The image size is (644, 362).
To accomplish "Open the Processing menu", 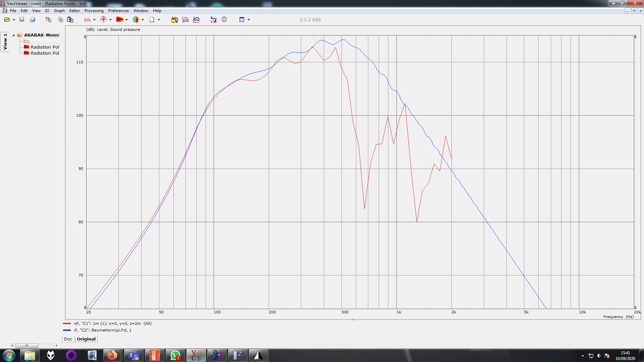I will coord(94,11).
